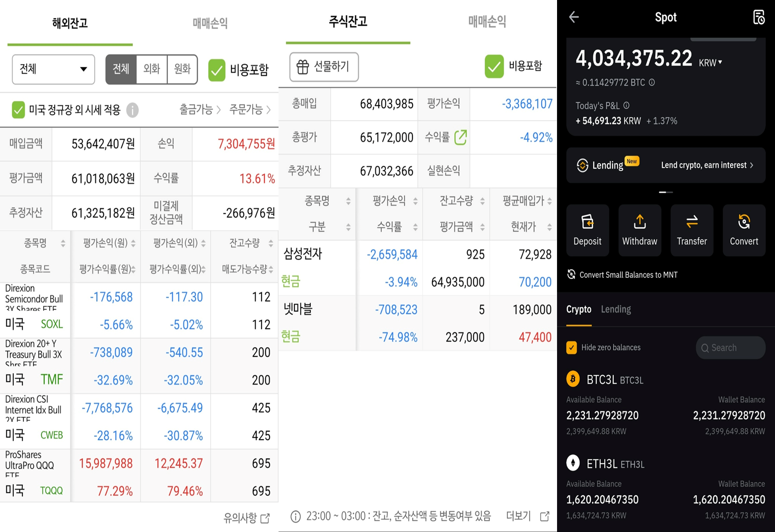This screenshot has height=532, width=775.
Task: Open Spot transaction history icon
Action: (759, 17)
